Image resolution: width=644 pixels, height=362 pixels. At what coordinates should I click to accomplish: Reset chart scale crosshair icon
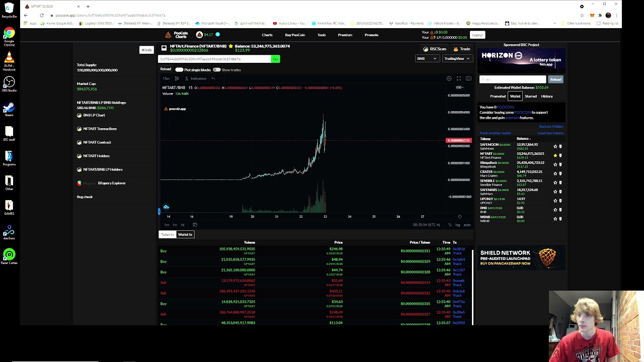pos(459,217)
